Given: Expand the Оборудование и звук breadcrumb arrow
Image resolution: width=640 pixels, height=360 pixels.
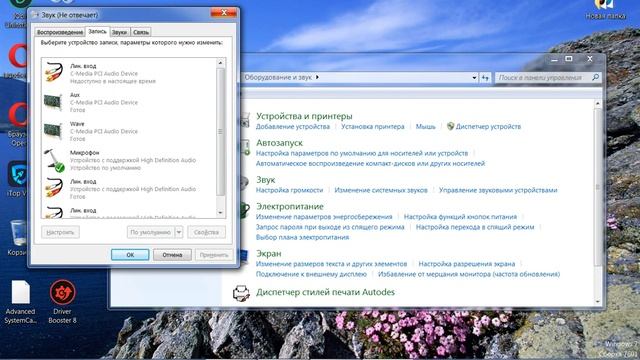Looking at the screenshot, I should 317,77.
